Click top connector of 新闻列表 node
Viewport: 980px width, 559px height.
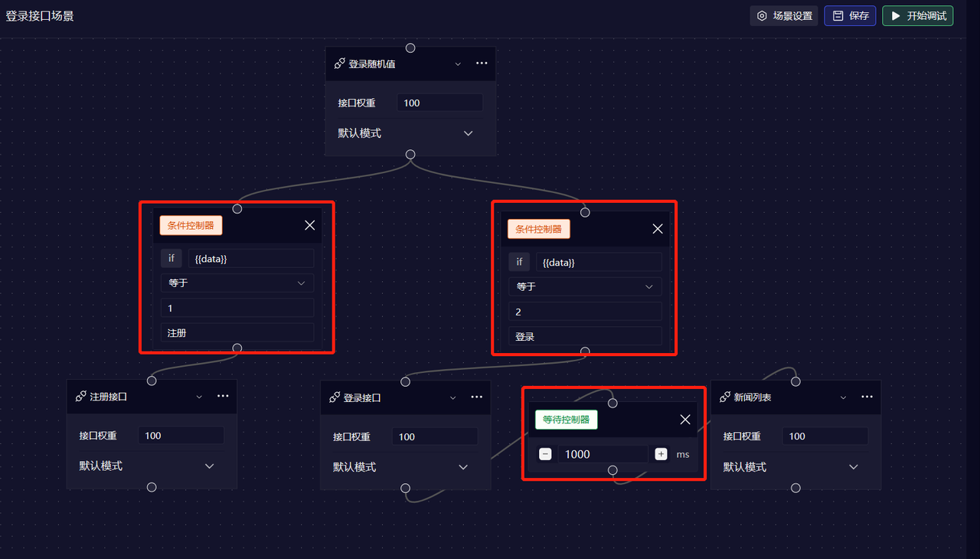coord(795,381)
